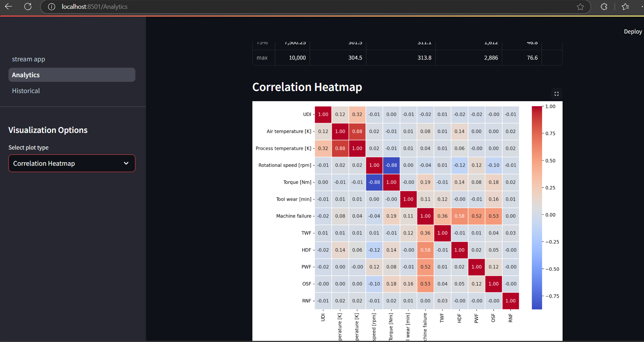Select the Analytics page in sidebar
Screen dimensions: 644x342
[x=72, y=75]
